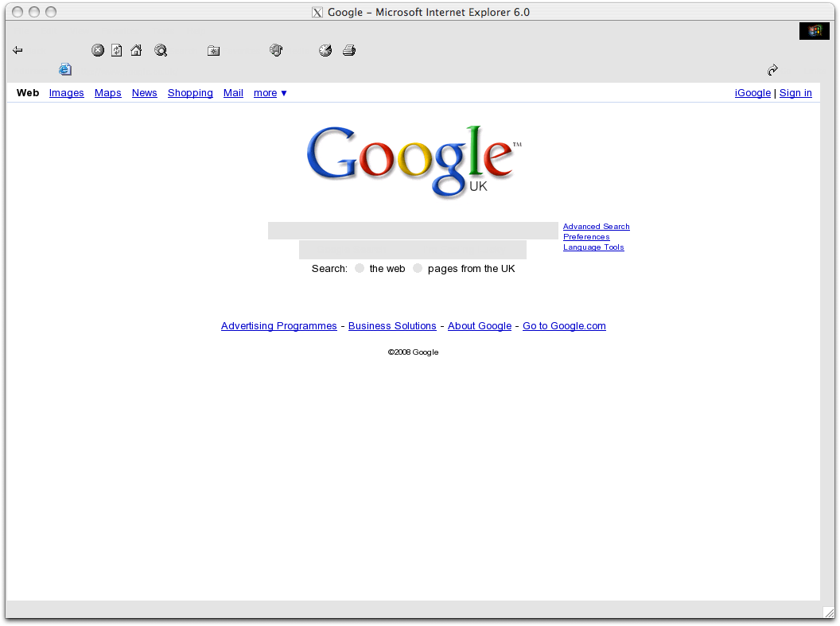
Task: Select 'the web' search radio button
Action: (360, 268)
